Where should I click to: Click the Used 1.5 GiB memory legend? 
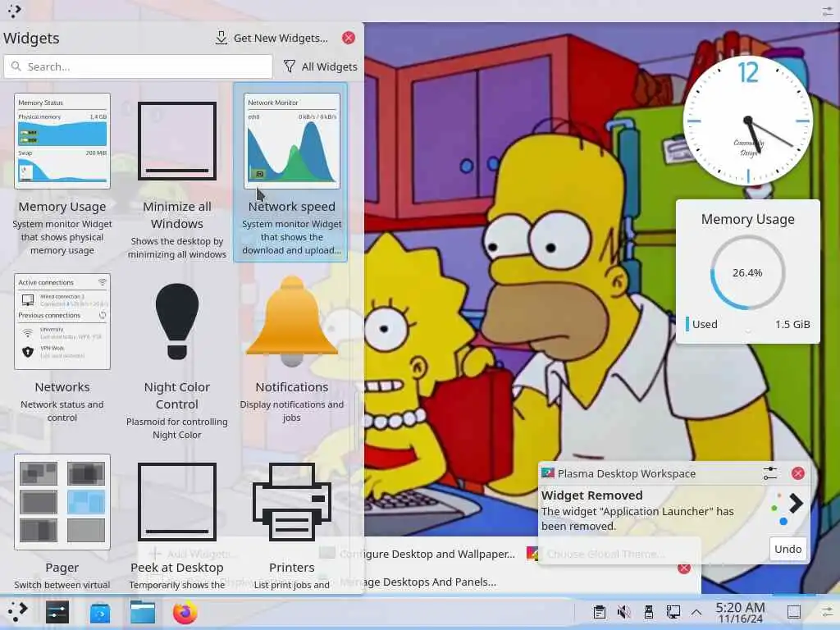pyautogui.click(x=748, y=324)
